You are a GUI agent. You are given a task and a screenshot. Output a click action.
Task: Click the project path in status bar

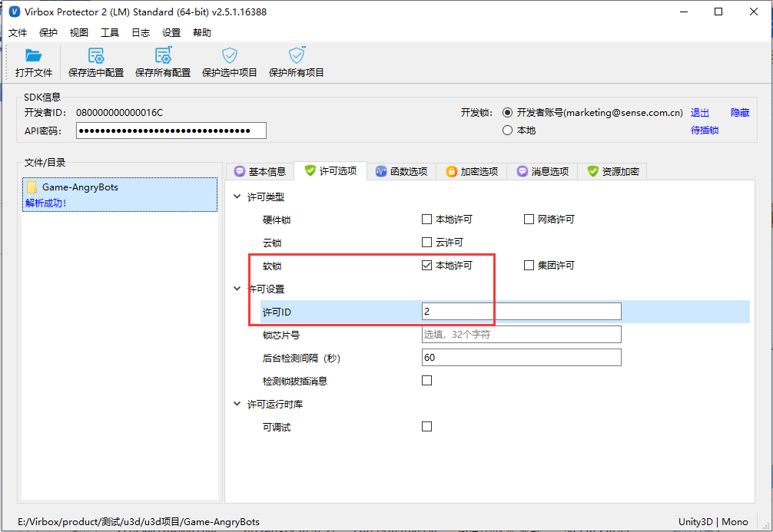pyautogui.click(x=138, y=522)
